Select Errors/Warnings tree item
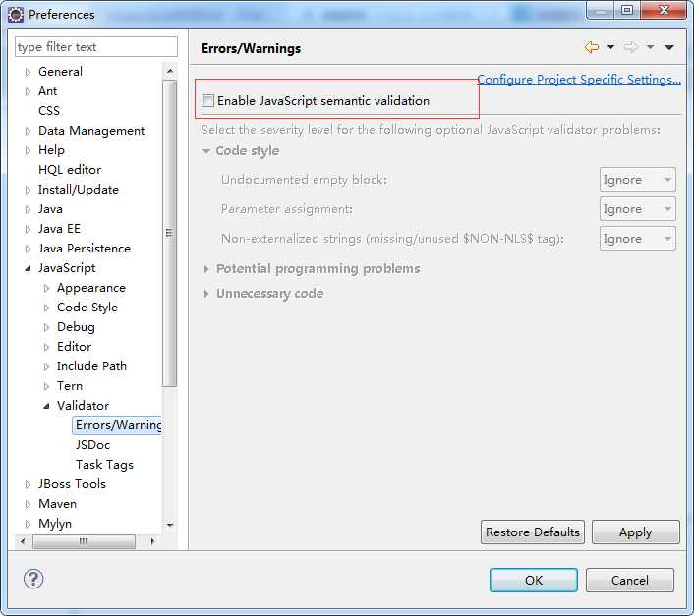The width and height of the screenshot is (694, 616). point(118,425)
